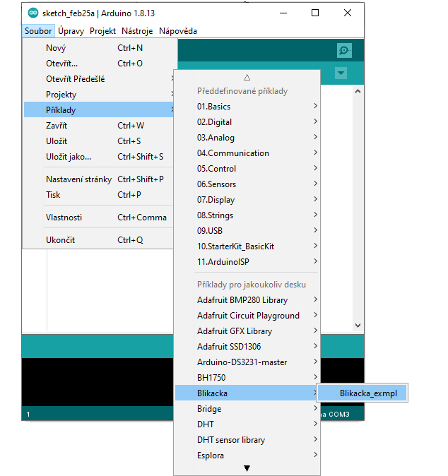Select Blikacka library entry
The height and width of the screenshot is (476, 448).
pos(247,393)
